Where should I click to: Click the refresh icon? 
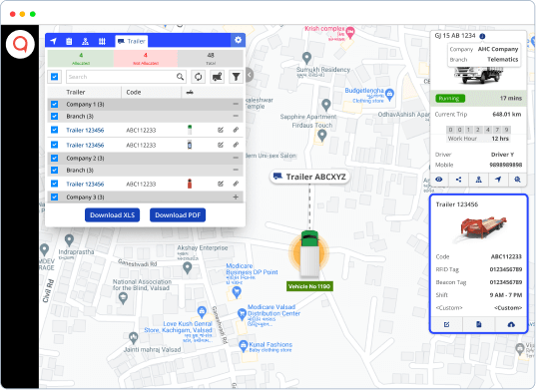[199, 77]
